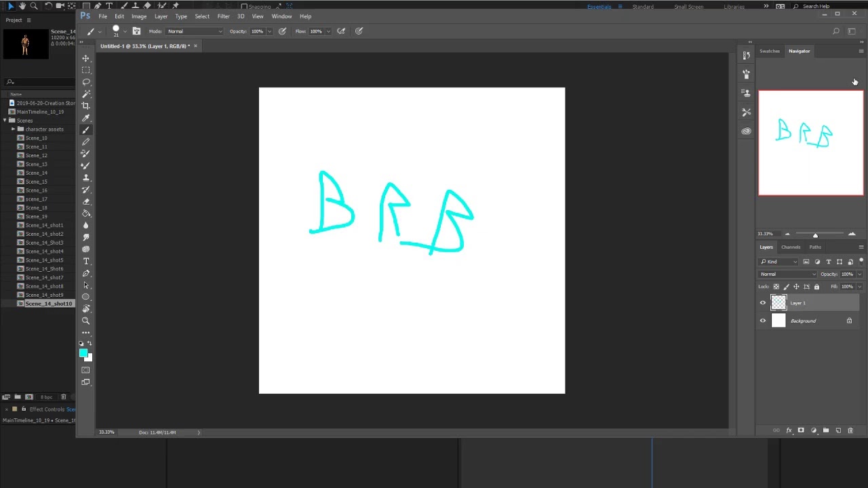
Task: Expand the brush Mode dropdown in options bar
Action: [195, 31]
